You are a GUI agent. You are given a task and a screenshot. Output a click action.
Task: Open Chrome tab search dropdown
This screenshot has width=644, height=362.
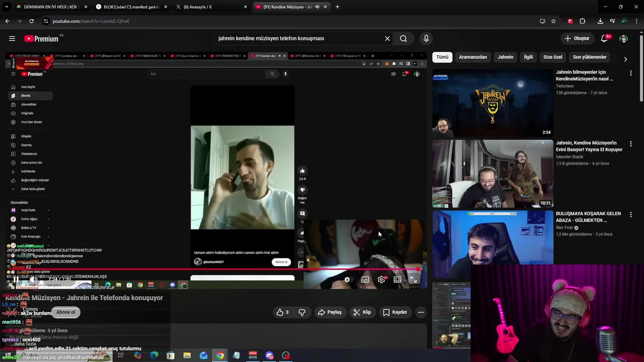7,7
